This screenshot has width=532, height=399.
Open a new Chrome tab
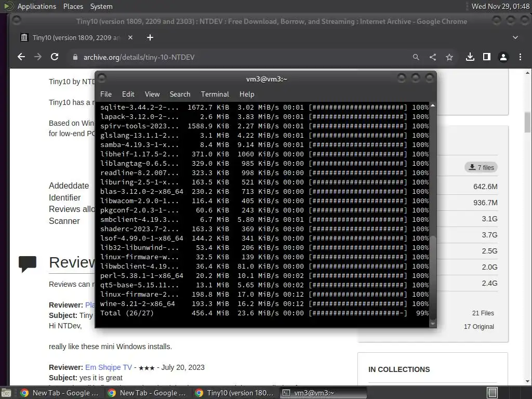[x=150, y=37]
